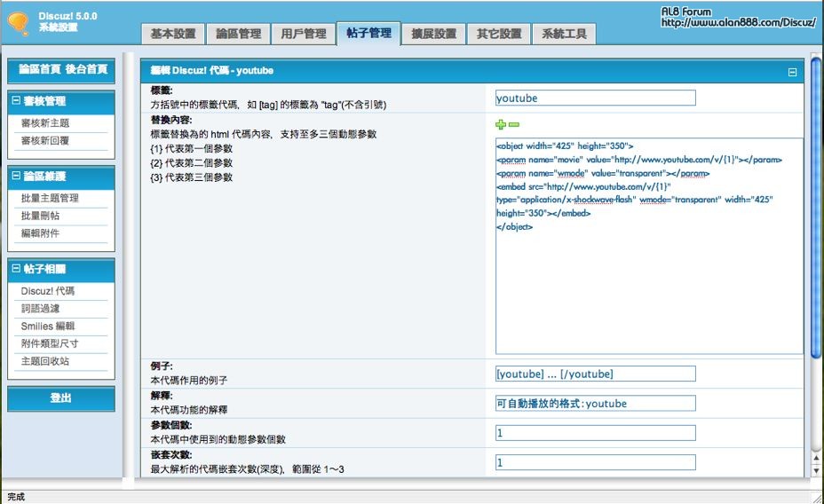824x504 pixels.
Task: Select the 帖子管理 tab
Action: [x=368, y=33]
